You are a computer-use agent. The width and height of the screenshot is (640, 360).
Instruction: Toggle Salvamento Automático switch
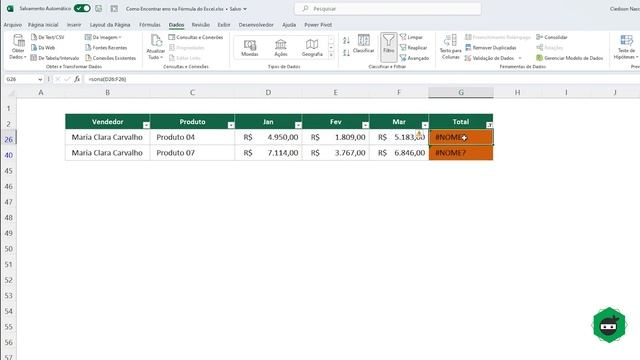(82, 9)
